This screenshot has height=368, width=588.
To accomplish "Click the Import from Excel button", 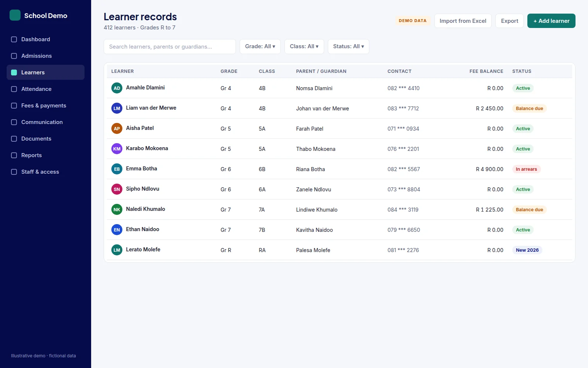I will pos(463,21).
